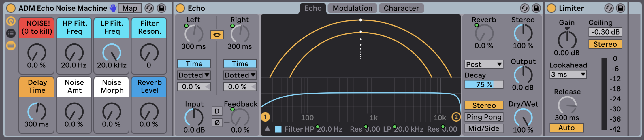Click the Right channel offset 0.0 % field
This screenshot has height=140, width=644.
point(240,87)
